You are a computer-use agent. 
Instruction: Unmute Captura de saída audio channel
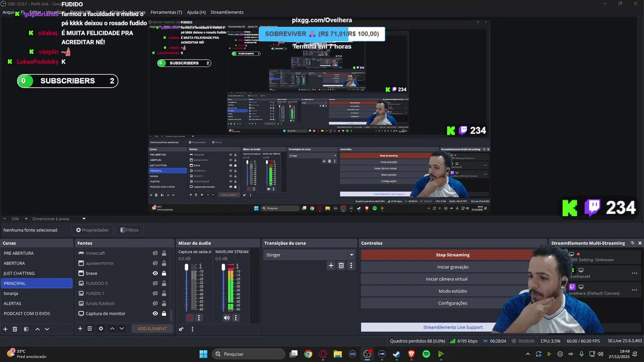pyautogui.click(x=190, y=318)
